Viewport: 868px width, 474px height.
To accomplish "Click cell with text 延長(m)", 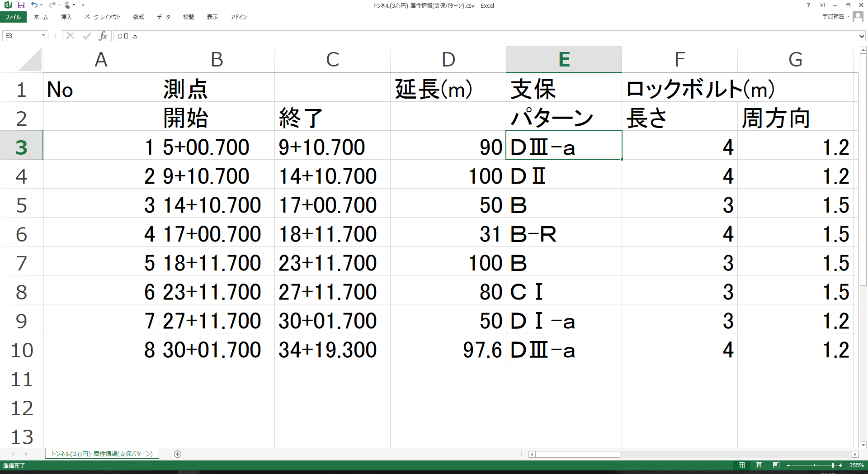I will (448, 88).
